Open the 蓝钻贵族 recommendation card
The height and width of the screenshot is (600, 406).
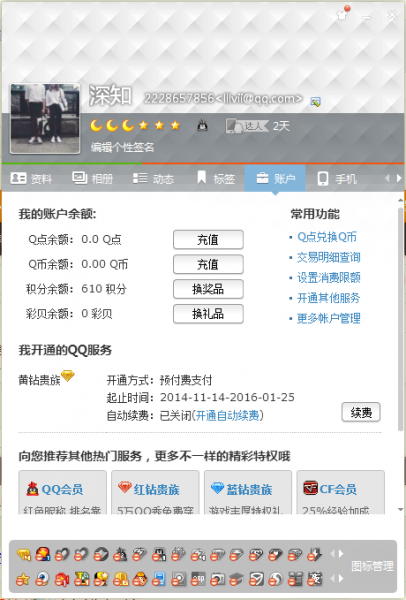248,492
